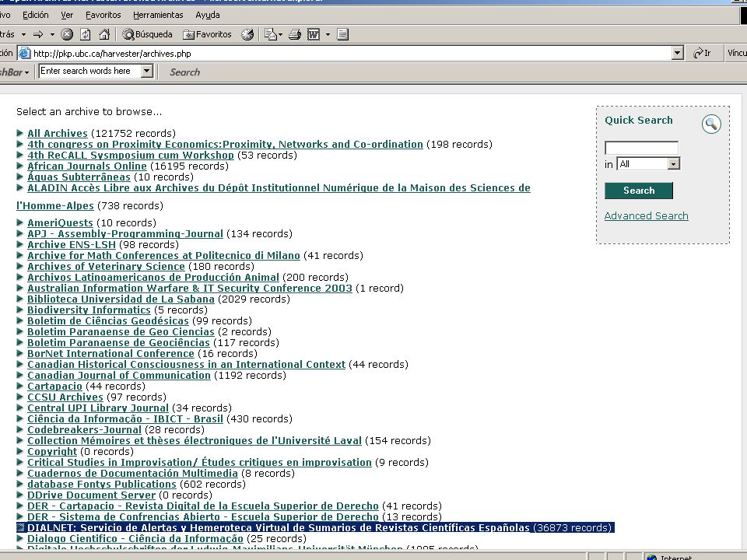Open the All Archives link
The image size is (747, 560).
click(57, 133)
